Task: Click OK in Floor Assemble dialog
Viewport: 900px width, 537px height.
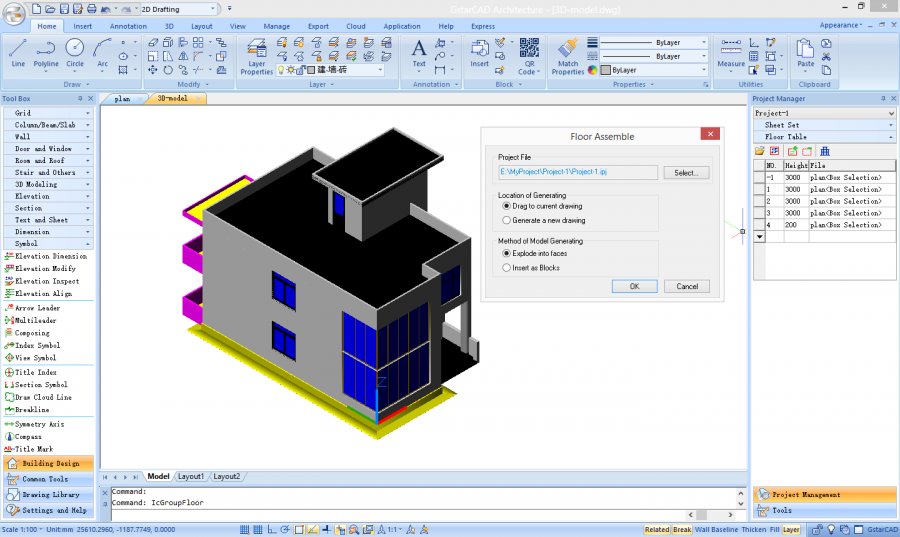Action: tap(634, 286)
